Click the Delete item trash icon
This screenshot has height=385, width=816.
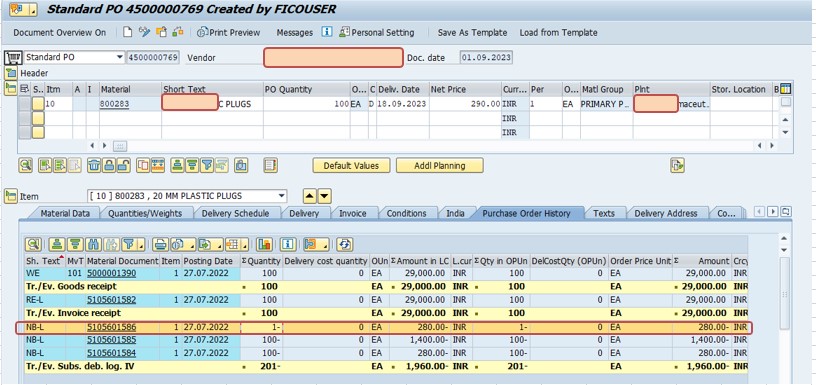click(94, 165)
